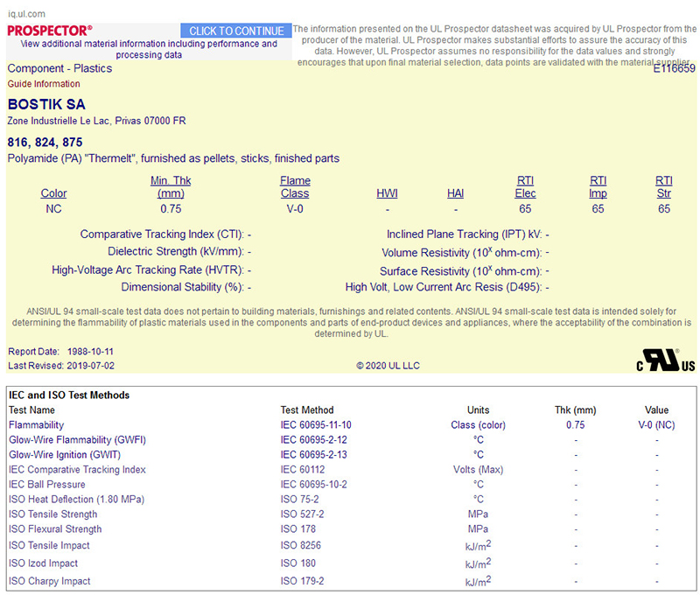Select ISO Charpy Impact test name
Viewport: 700px width, 609px height.
coord(50,581)
